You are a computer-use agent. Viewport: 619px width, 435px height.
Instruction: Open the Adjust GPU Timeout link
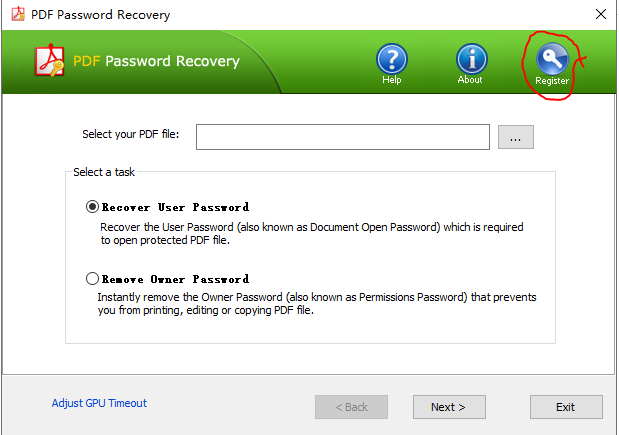point(99,403)
